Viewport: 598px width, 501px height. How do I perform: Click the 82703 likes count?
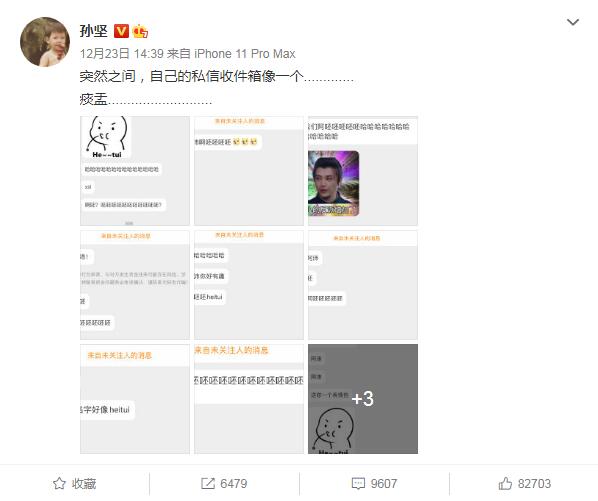pyautogui.click(x=534, y=483)
